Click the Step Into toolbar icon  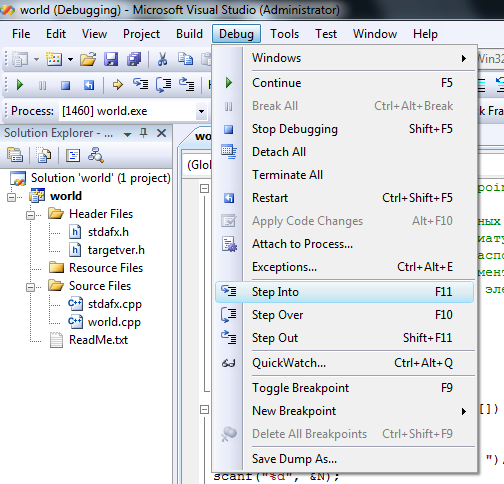tap(140, 84)
